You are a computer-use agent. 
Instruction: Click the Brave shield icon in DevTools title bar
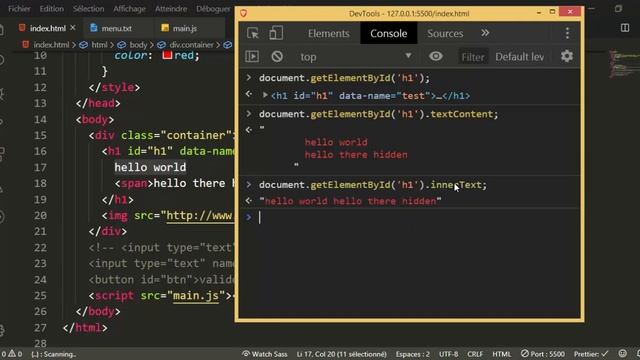pyautogui.click(x=244, y=13)
